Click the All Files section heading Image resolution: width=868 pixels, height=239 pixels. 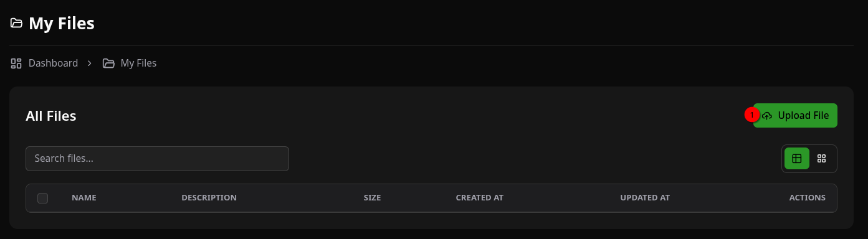[x=50, y=116]
